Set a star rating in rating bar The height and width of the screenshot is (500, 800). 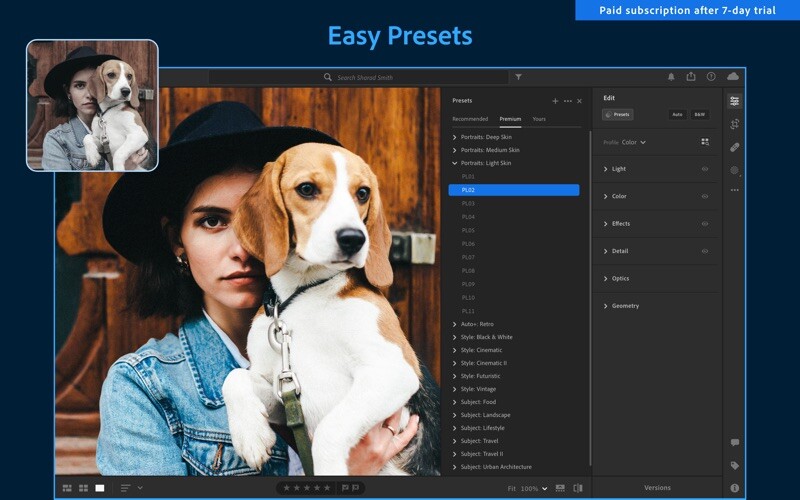click(x=307, y=488)
